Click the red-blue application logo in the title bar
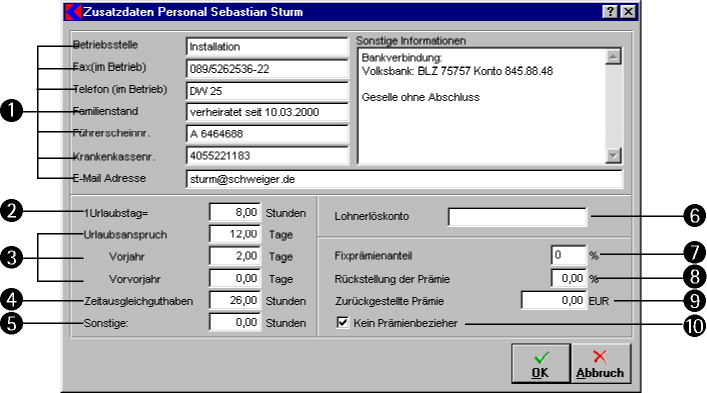 click(73, 12)
